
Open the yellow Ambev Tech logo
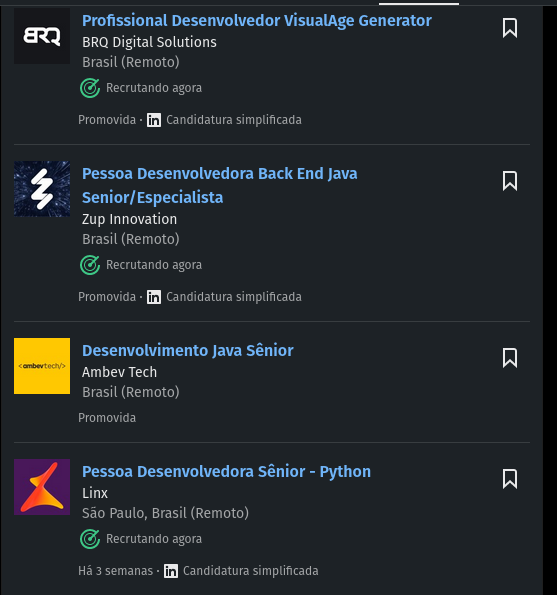[x=42, y=366]
